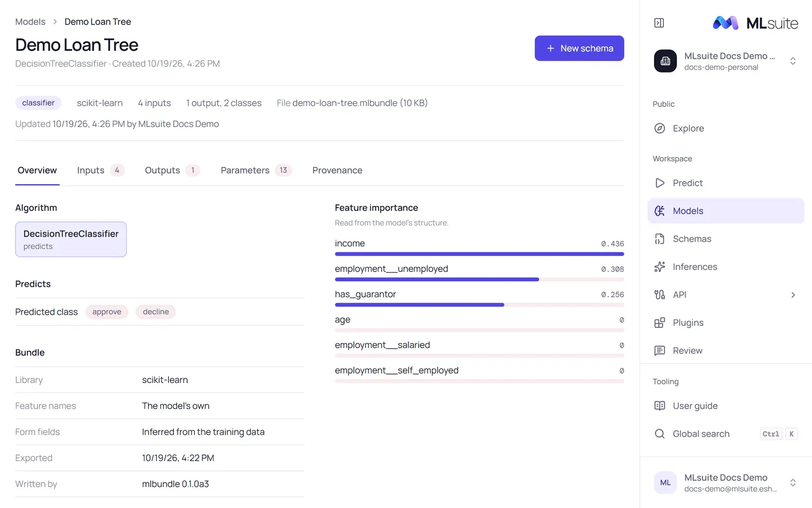Click the employment__self_employed feature label
The width and height of the screenshot is (812, 508).
point(396,370)
